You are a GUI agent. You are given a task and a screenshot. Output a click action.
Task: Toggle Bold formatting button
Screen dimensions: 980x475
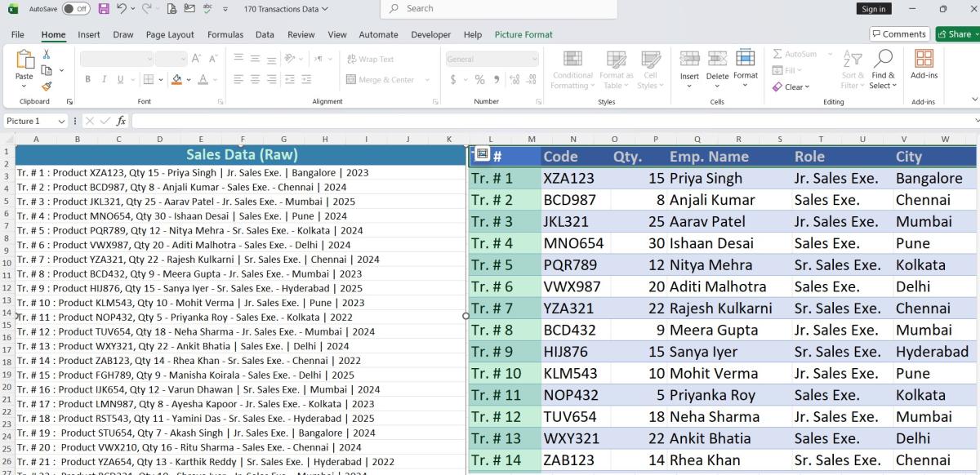87,80
